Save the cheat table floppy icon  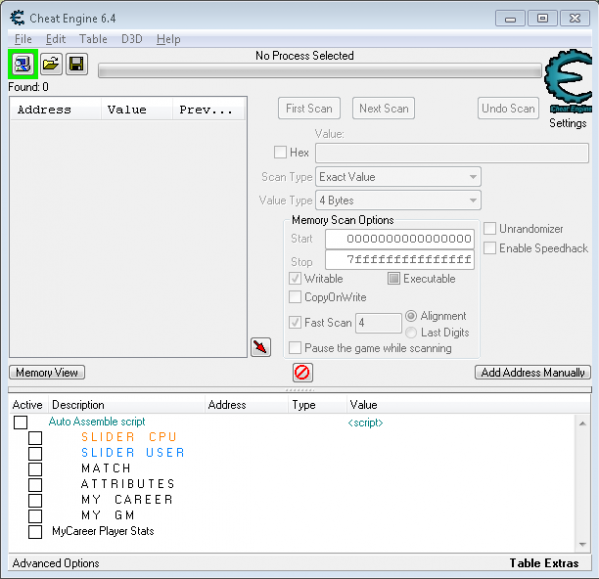[76, 64]
